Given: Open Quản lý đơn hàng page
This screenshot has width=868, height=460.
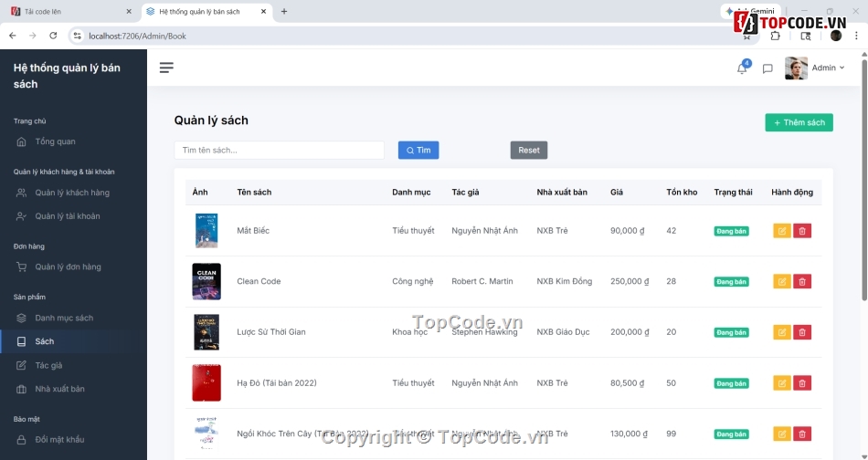Looking at the screenshot, I should pyautogui.click(x=73, y=267).
